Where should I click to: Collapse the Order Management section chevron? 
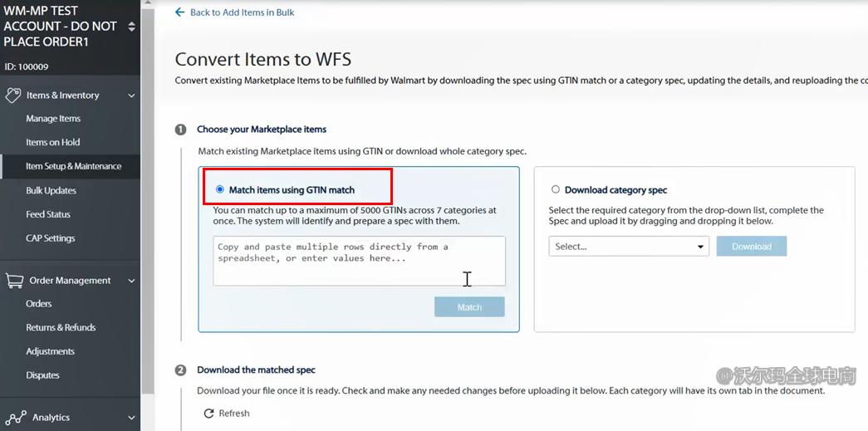131,281
